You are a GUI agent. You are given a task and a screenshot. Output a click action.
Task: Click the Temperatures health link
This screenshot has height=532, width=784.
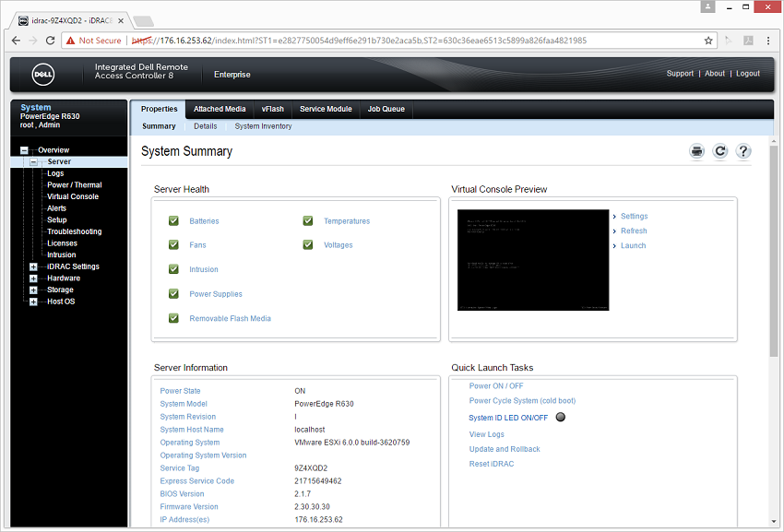point(347,221)
